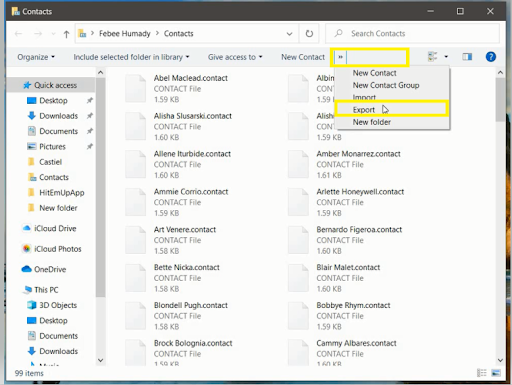The image size is (512, 385).
Task: Open OneDrive in navigation pane
Action: click(x=50, y=269)
